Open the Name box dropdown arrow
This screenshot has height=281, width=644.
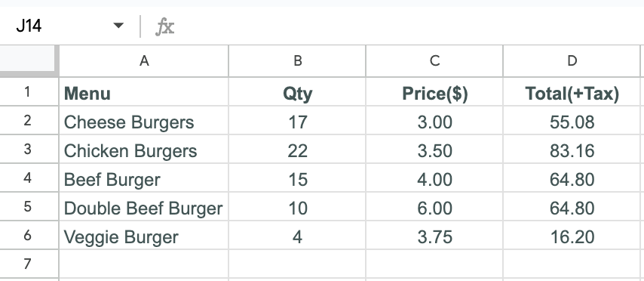(x=118, y=26)
